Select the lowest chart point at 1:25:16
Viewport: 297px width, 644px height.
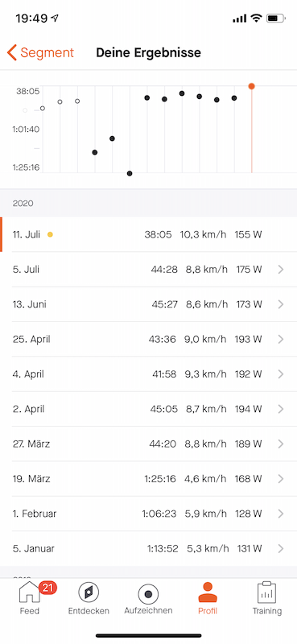130,173
